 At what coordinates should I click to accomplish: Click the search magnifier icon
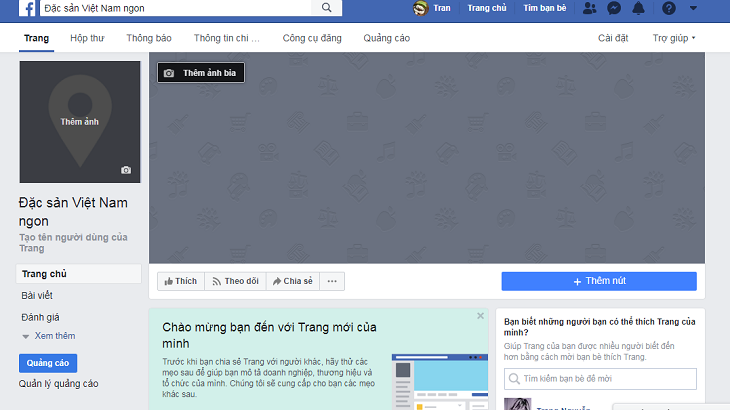click(x=326, y=8)
